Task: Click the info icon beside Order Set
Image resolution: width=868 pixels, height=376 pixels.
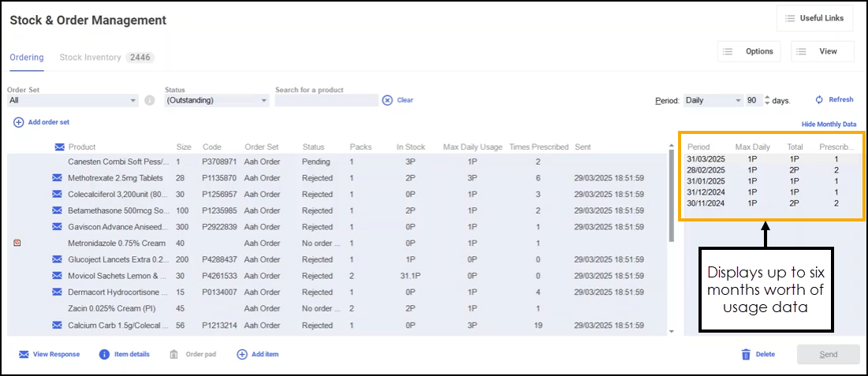Action: point(149,101)
